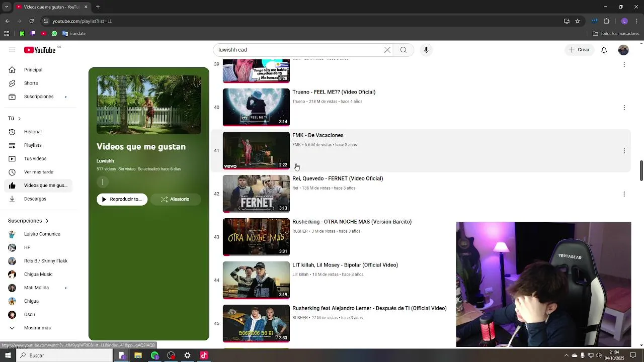This screenshot has width=644, height=362.
Task: Open the browser tab search dropdown
Action: click(7, 7)
